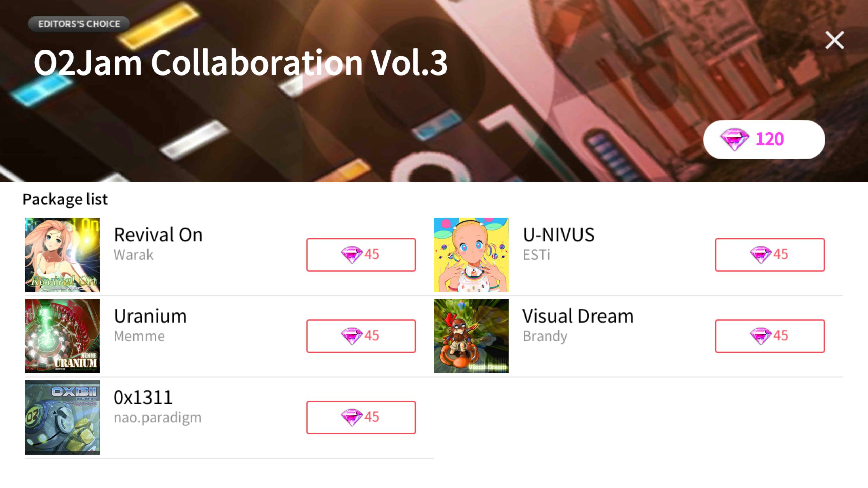
Task: Click the Revival On song title
Action: click(x=158, y=235)
